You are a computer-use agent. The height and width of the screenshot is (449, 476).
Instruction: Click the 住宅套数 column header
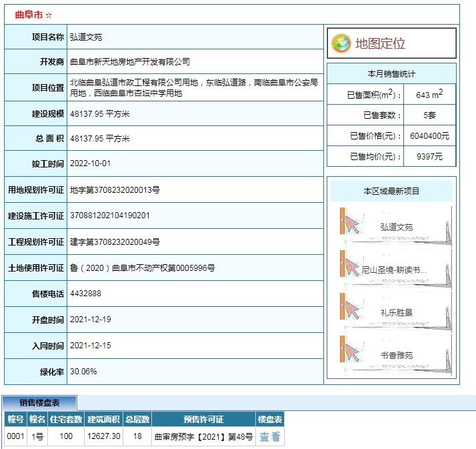tap(66, 419)
